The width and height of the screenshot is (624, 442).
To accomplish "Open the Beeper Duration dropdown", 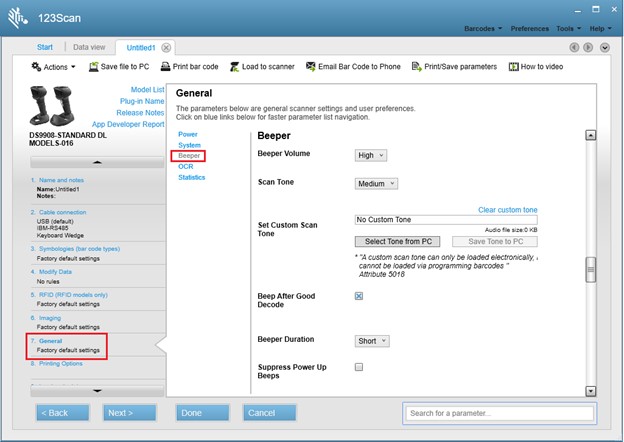I will [372, 341].
